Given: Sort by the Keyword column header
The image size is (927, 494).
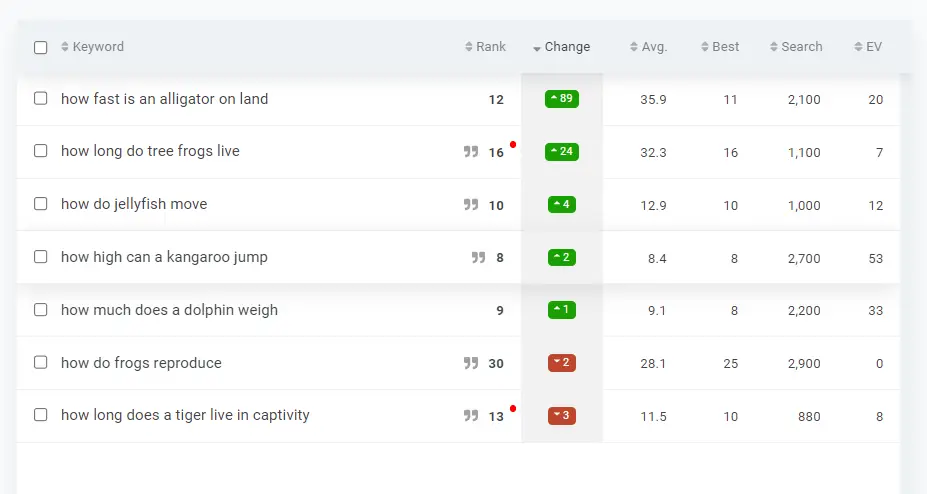Looking at the screenshot, I should 92,47.
